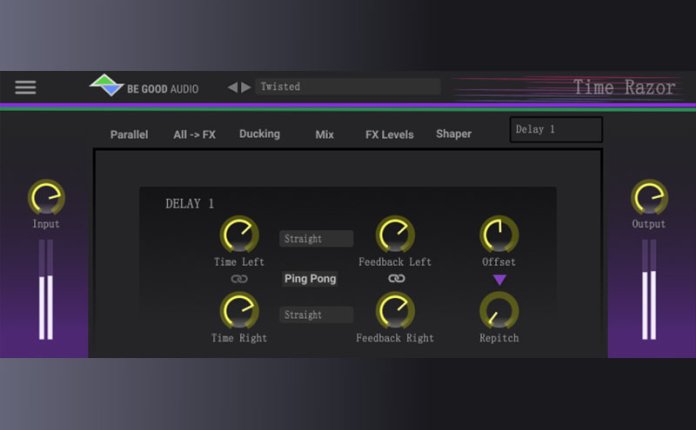
Task: Click the Time Left knob
Action: pyautogui.click(x=239, y=235)
